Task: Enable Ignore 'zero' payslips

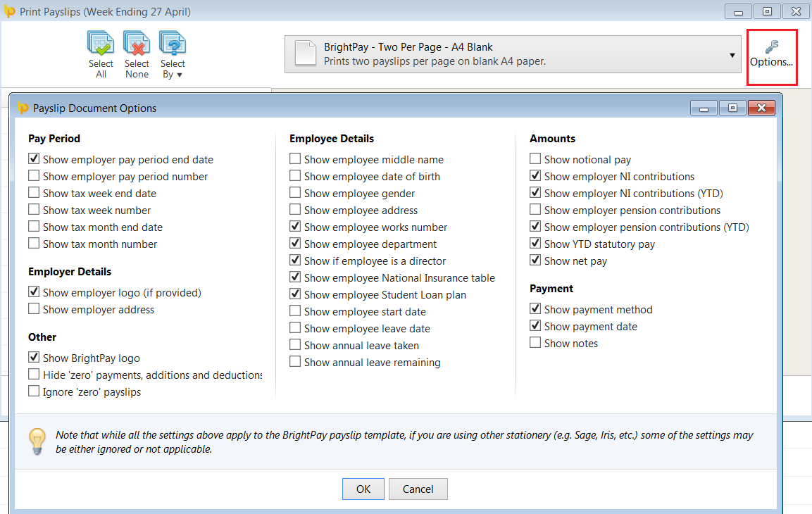Action: 35,391
